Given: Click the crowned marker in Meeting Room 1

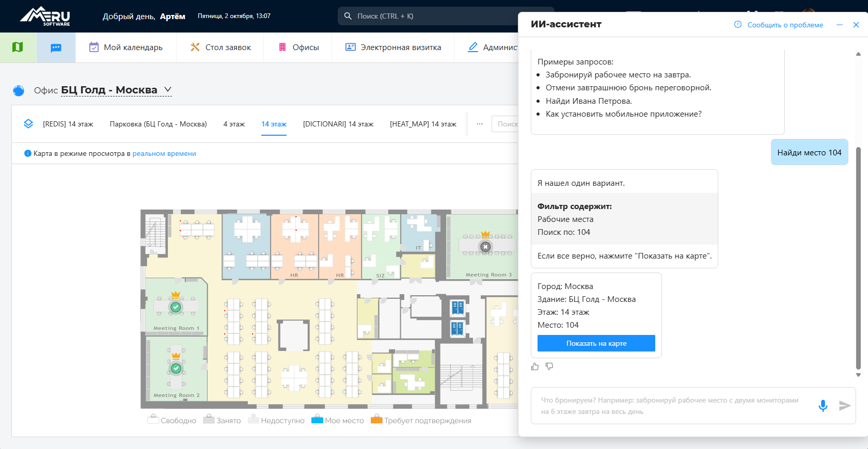Looking at the screenshot, I should point(176,307).
